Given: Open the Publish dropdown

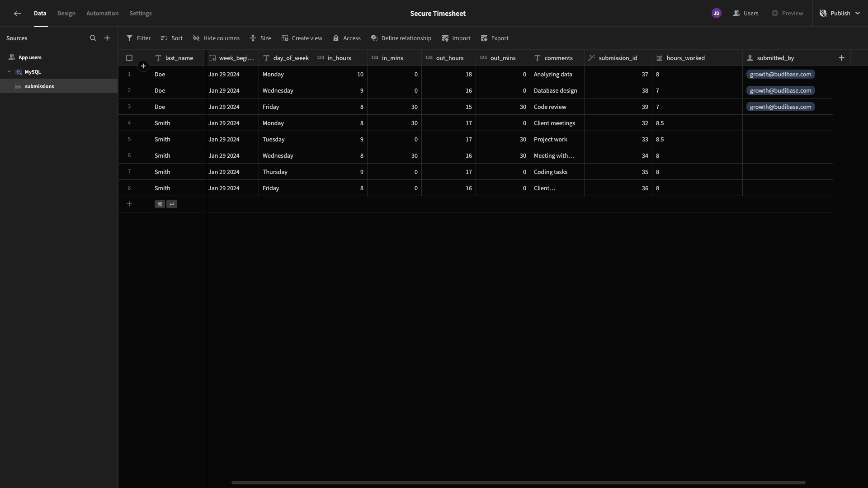Looking at the screenshot, I should tap(840, 14).
